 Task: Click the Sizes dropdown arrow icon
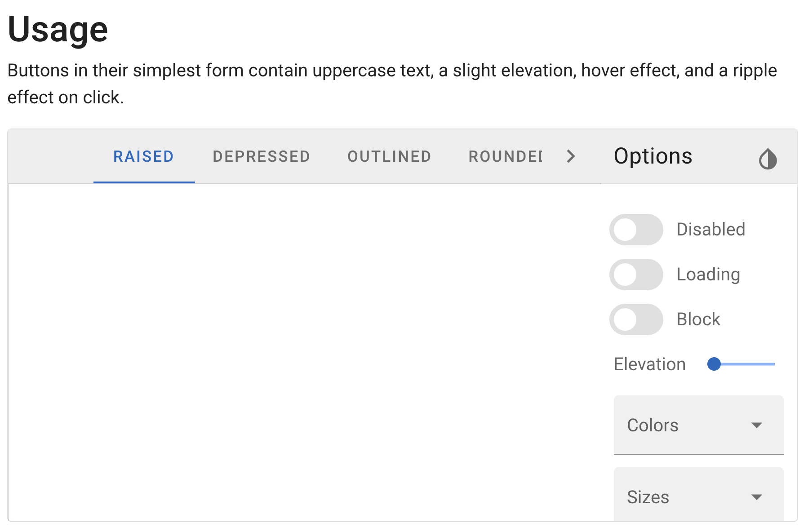(757, 497)
